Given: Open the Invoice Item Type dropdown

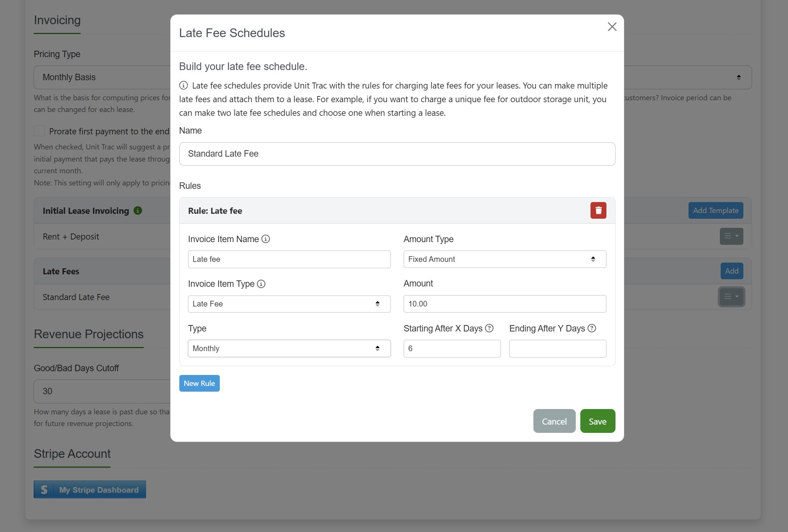Looking at the screenshot, I should 289,304.
